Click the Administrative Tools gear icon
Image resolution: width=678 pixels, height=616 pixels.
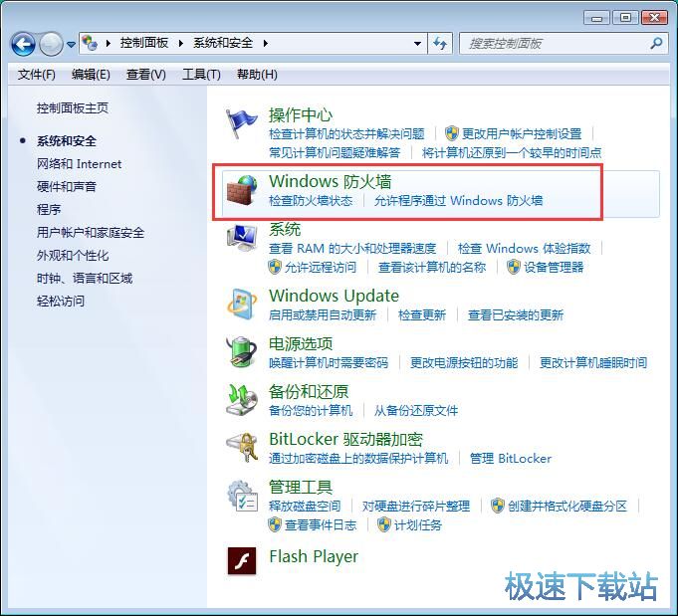[242, 496]
